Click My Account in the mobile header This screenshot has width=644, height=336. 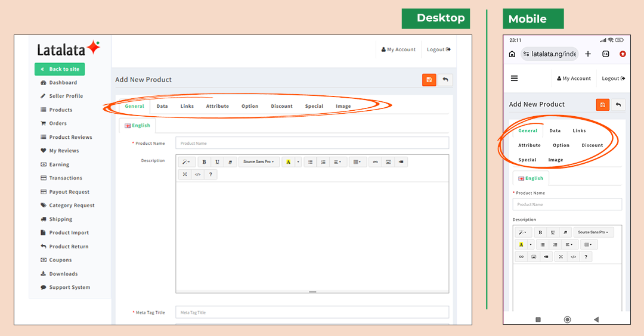pos(574,79)
